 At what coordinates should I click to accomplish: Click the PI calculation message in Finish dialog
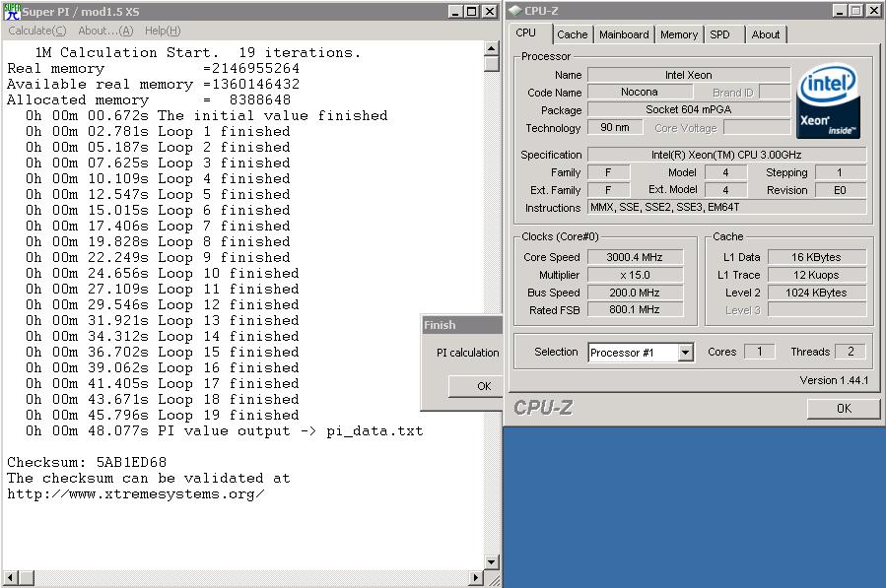click(x=468, y=353)
